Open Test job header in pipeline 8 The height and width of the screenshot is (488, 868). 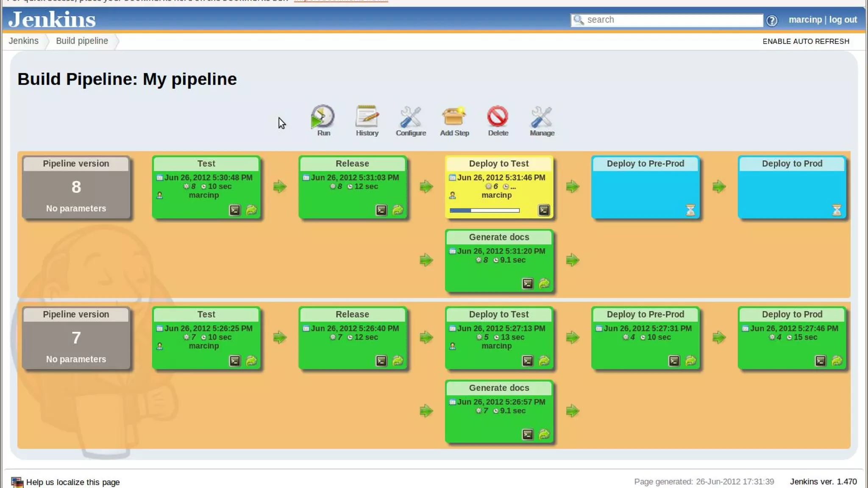click(x=206, y=164)
